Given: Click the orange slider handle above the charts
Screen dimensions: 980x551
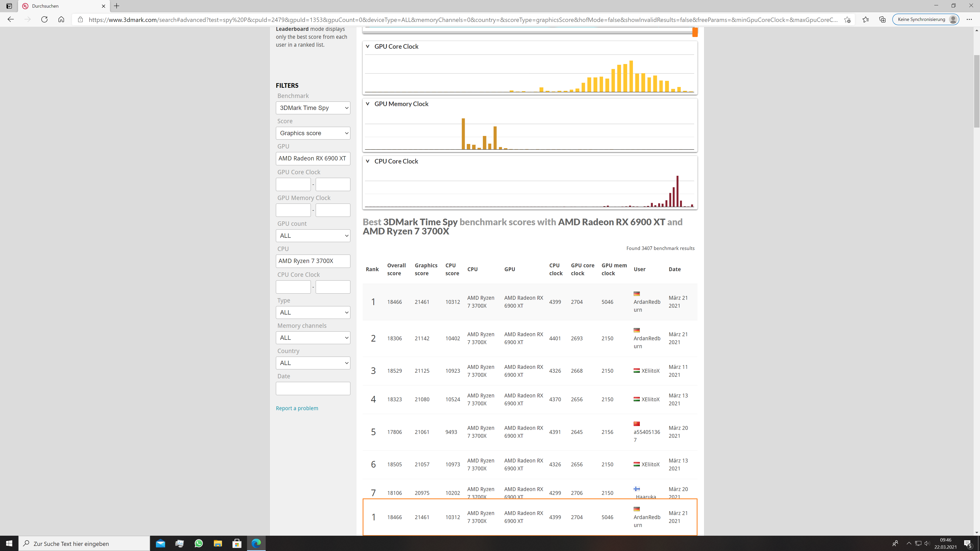Looking at the screenshot, I should pyautogui.click(x=695, y=32).
